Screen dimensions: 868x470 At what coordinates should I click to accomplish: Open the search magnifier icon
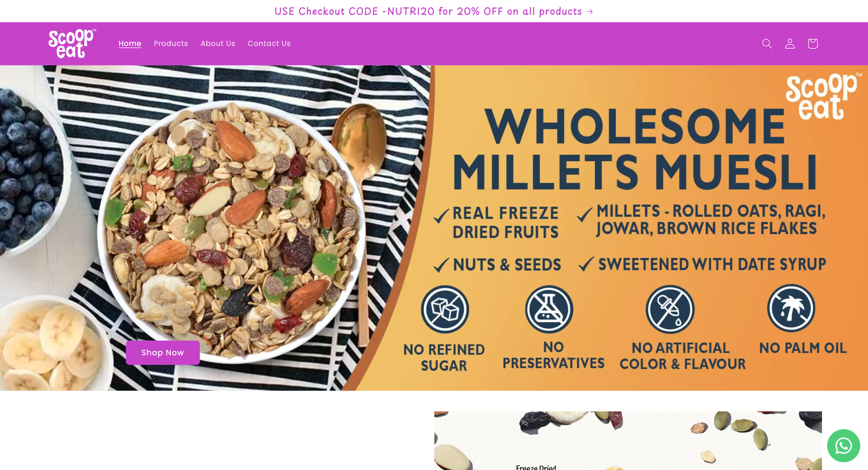pos(767,44)
